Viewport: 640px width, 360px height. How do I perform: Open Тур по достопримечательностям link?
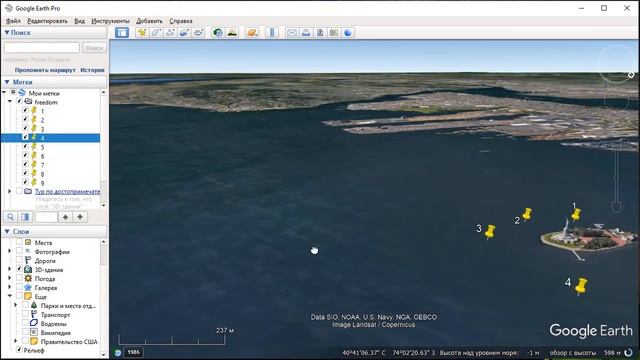(67, 191)
